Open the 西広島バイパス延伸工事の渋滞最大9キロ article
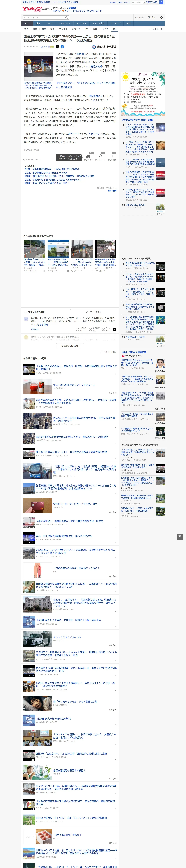186x868 pixels. 84,419
